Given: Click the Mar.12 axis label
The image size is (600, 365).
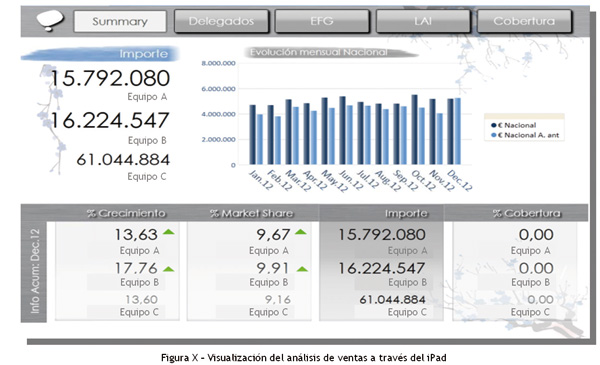Looking at the screenshot, I should (298, 180).
